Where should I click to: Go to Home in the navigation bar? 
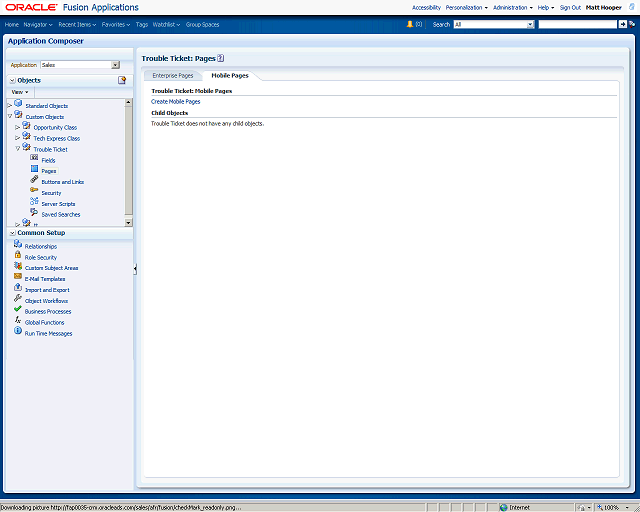pyautogui.click(x=11, y=25)
